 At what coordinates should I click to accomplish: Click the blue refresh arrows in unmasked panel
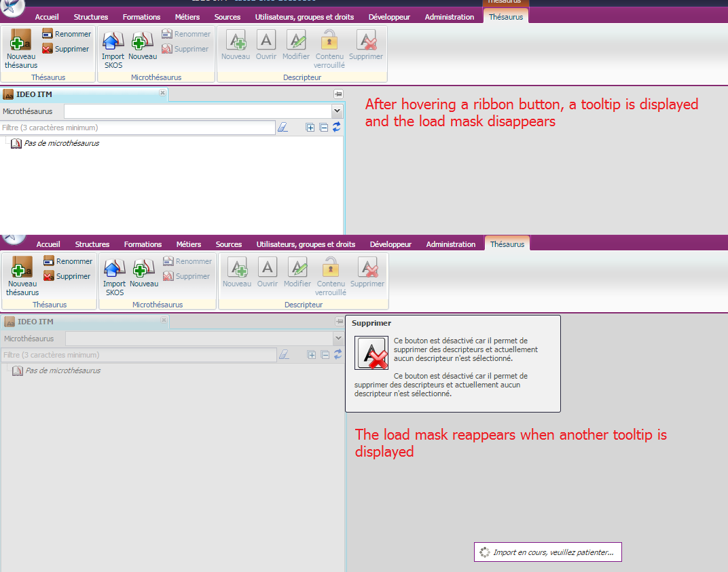pyautogui.click(x=336, y=127)
